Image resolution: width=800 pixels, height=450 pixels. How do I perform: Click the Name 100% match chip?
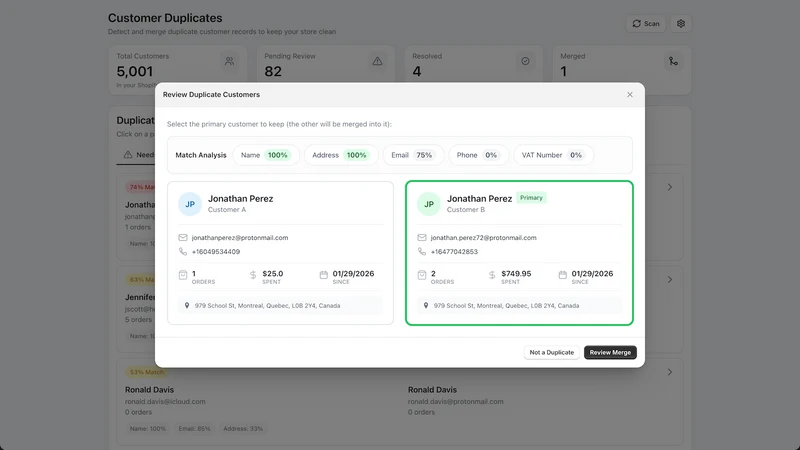265,155
